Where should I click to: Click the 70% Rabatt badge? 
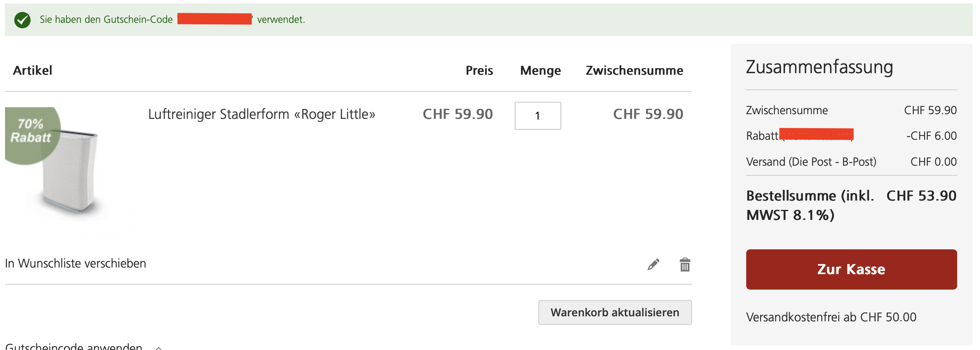pyautogui.click(x=31, y=132)
